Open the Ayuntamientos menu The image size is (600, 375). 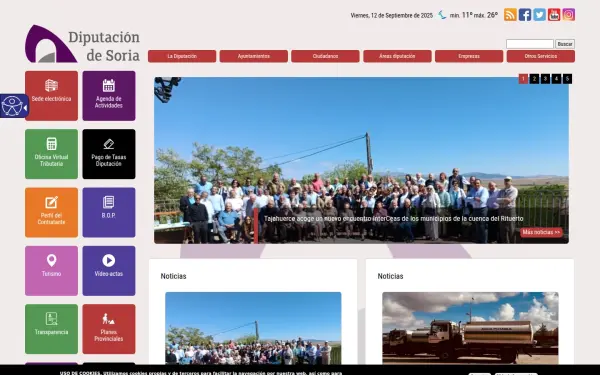click(x=254, y=56)
